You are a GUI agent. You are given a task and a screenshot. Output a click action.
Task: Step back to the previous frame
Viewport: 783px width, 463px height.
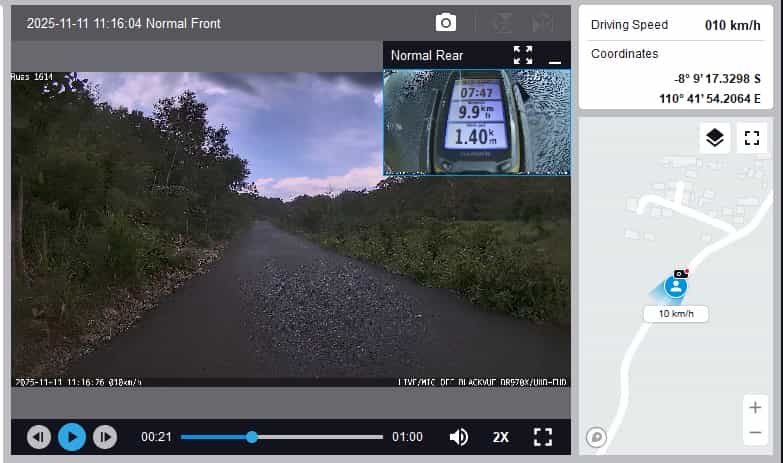[x=39, y=437]
